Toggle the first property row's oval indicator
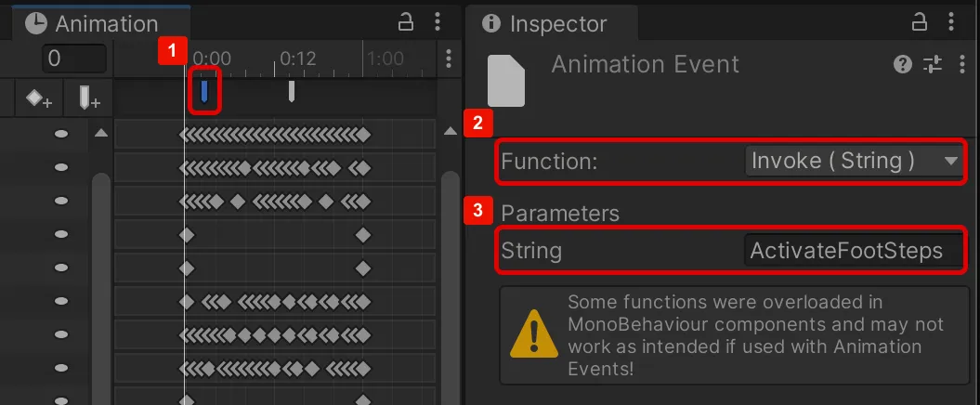The width and height of the screenshot is (980, 405). tap(61, 135)
